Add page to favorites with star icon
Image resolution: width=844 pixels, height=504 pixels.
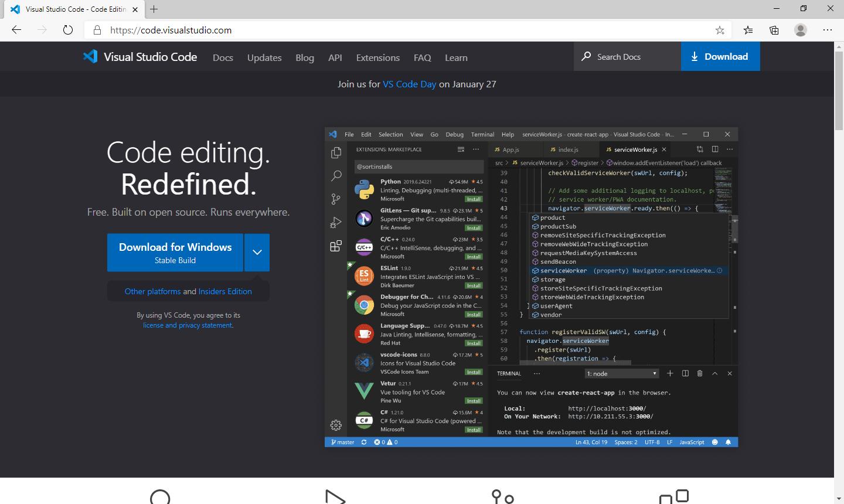point(720,30)
